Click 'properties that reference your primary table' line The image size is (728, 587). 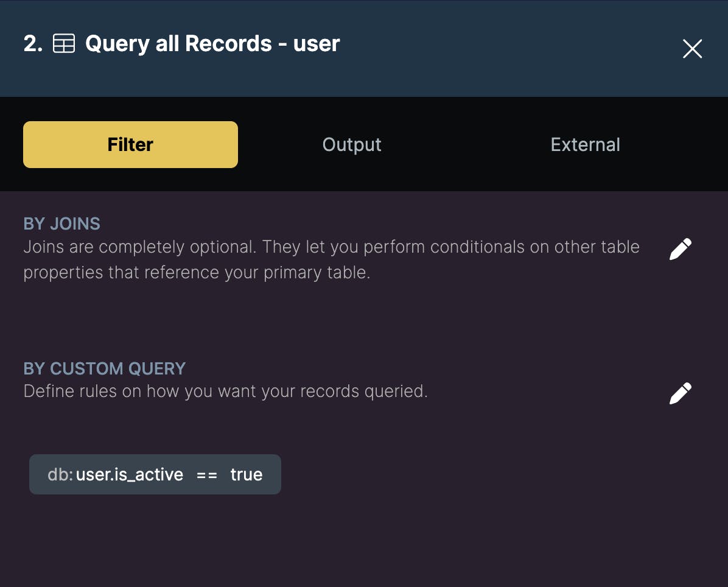[197, 272]
